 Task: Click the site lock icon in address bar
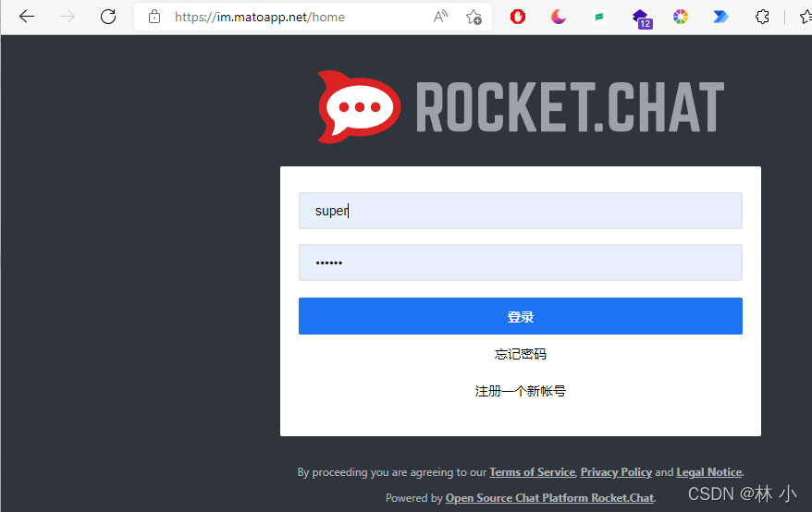pos(154,17)
